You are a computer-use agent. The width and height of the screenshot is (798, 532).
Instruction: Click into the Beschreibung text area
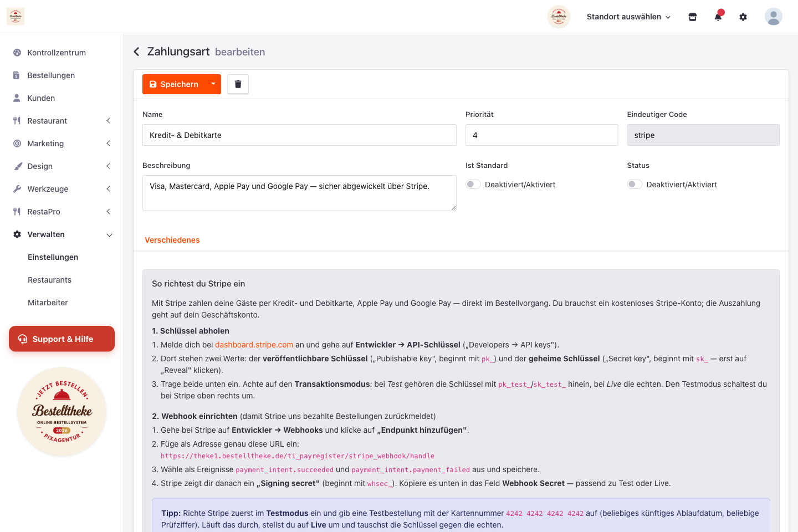299,193
